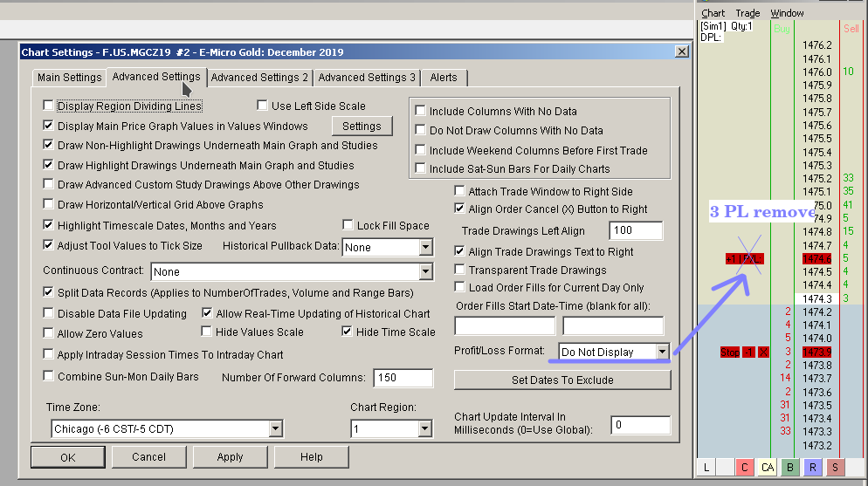Switch to the Advanced Settings 2 tab

[x=259, y=78]
